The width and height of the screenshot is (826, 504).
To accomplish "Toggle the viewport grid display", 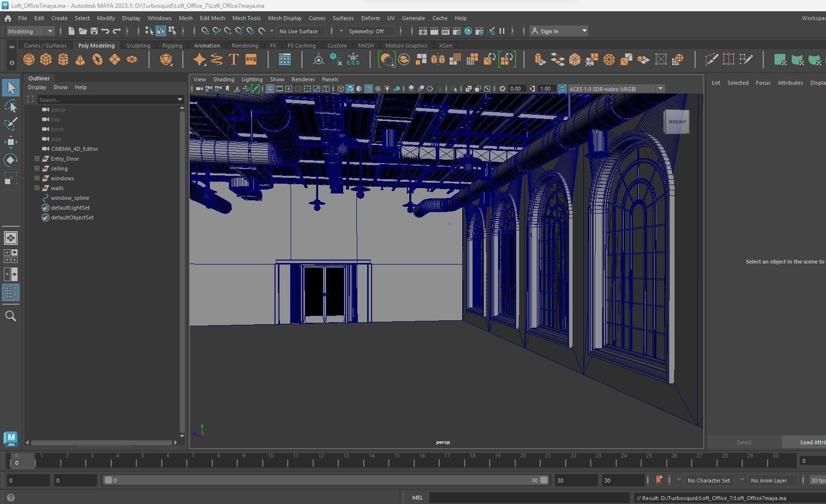I will (270, 89).
